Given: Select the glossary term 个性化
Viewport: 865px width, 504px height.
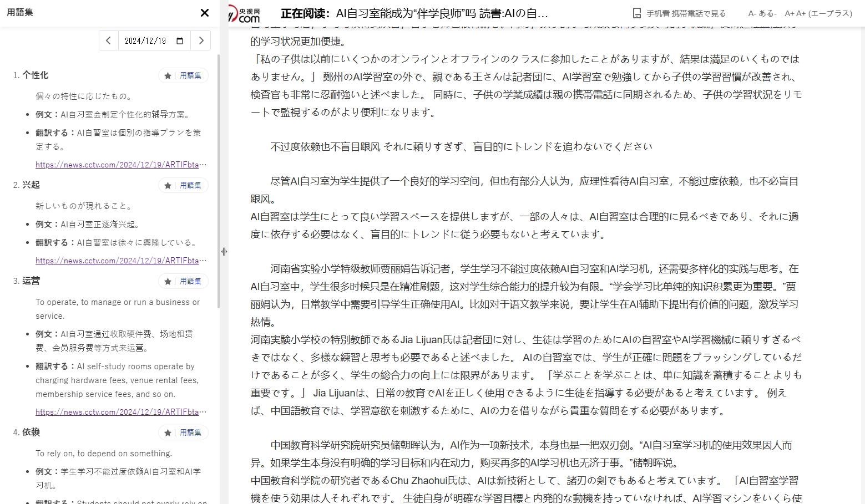Looking at the screenshot, I should pyautogui.click(x=36, y=75).
